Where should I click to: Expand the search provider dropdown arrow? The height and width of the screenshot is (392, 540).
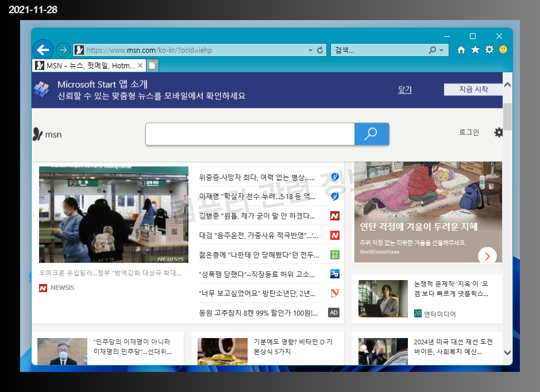coord(442,51)
